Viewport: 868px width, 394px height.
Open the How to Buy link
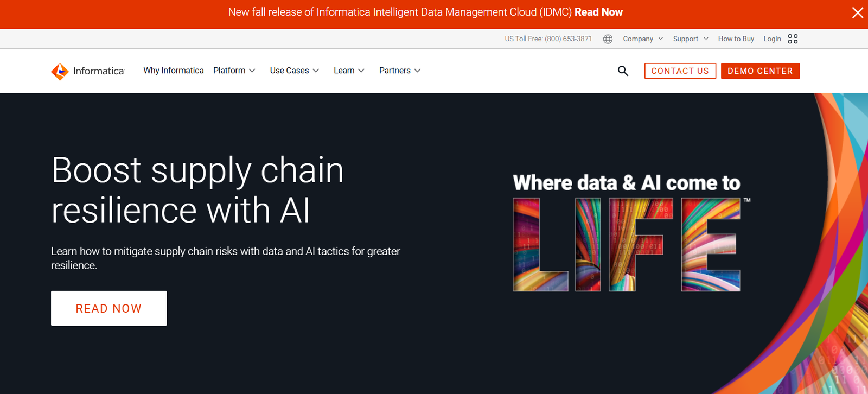(736, 39)
